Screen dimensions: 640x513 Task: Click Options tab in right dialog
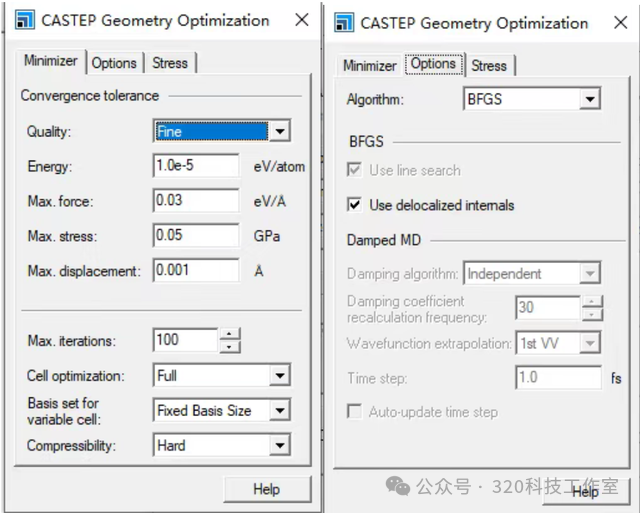click(x=433, y=64)
